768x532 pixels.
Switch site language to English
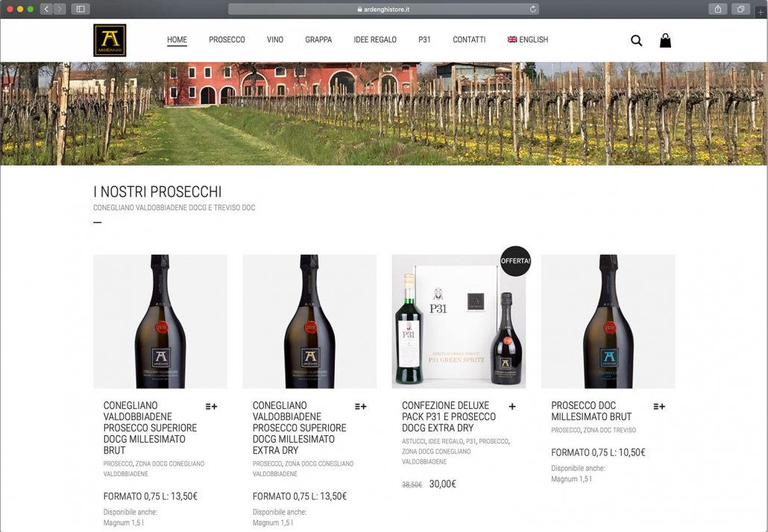527,39
